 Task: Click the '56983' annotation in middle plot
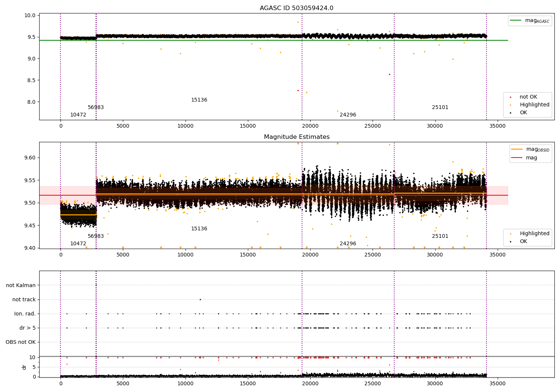pos(96,236)
